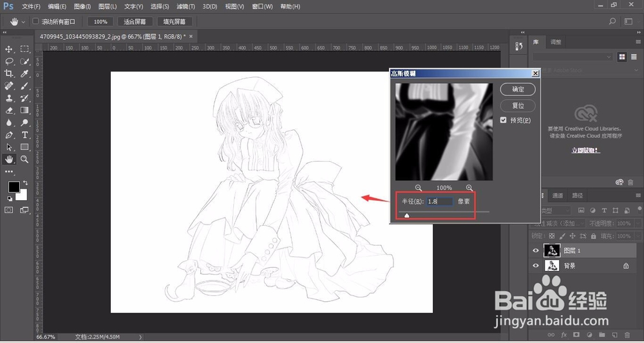644x343 pixels.
Task: Reset default foreground and background colors
Action: point(10,199)
